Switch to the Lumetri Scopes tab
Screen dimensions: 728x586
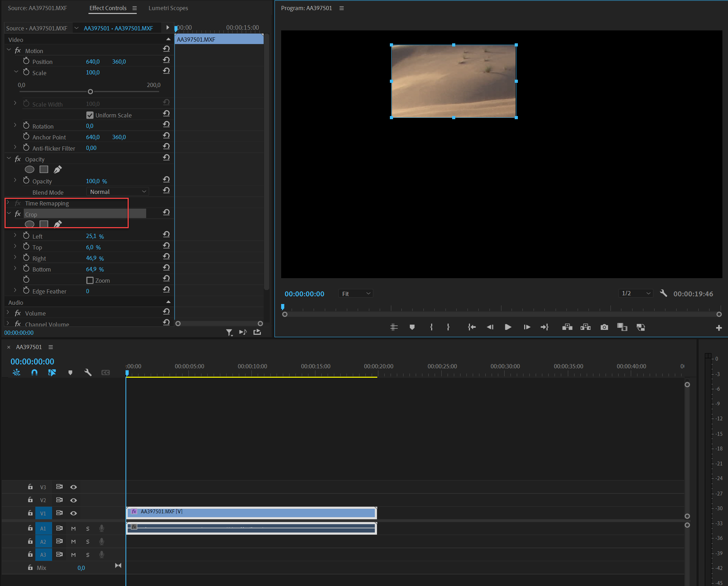click(168, 8)
